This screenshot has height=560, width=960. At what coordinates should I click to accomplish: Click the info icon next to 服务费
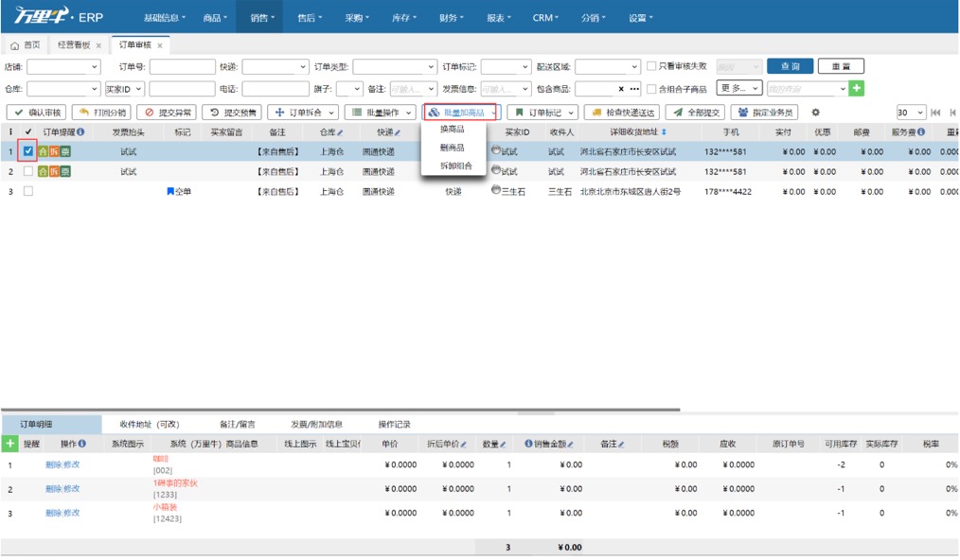pyautogui.click(x=921, y=132)
